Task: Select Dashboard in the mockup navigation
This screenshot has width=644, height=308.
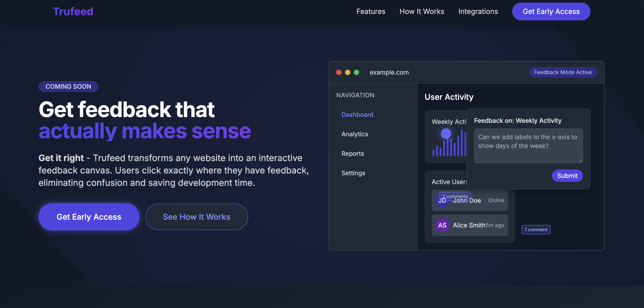Action: click(x=357, y=115)
